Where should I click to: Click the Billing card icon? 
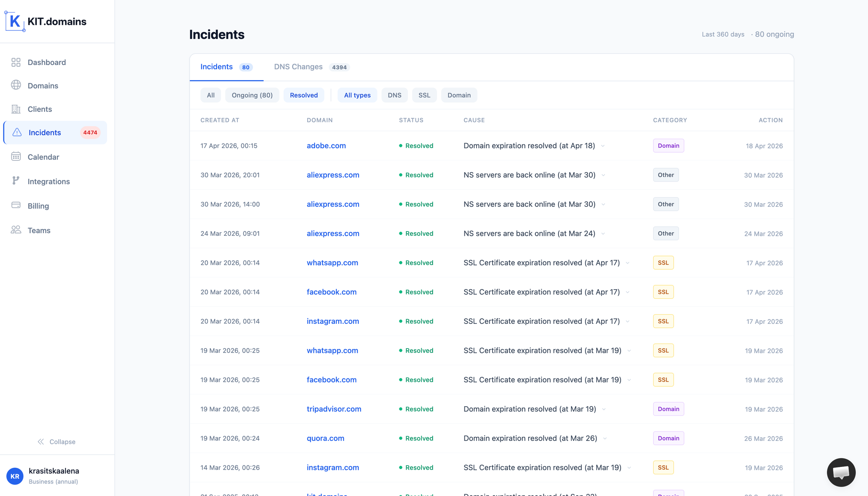16,205
